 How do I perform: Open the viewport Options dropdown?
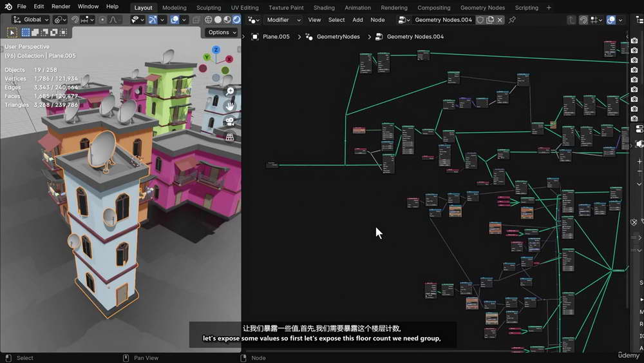pyautogui.click(x=222, y=32)
